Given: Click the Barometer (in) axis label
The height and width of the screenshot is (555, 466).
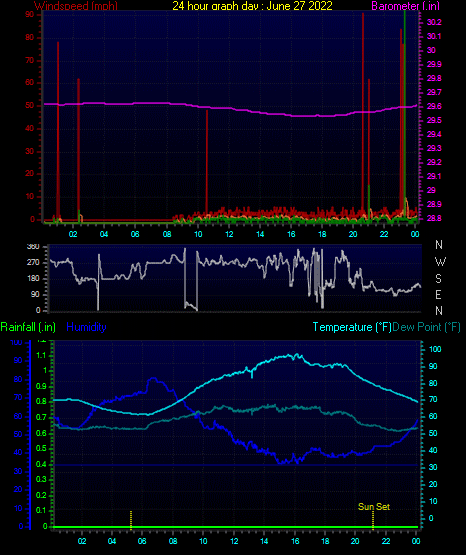Looking at the screenshot, I should coord(405,6).
